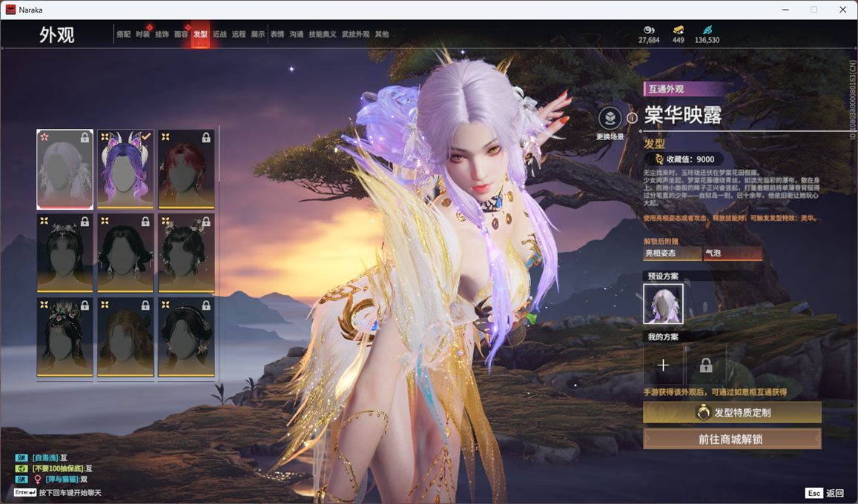
Task: Select the white-haired hairstyle thumbnail
Action: (65, 169)
